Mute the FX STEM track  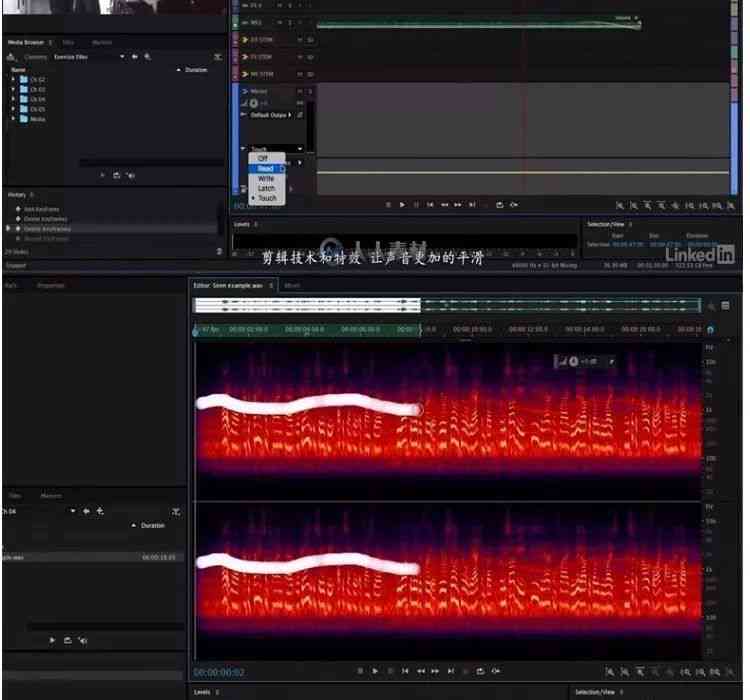pos(300,57)
